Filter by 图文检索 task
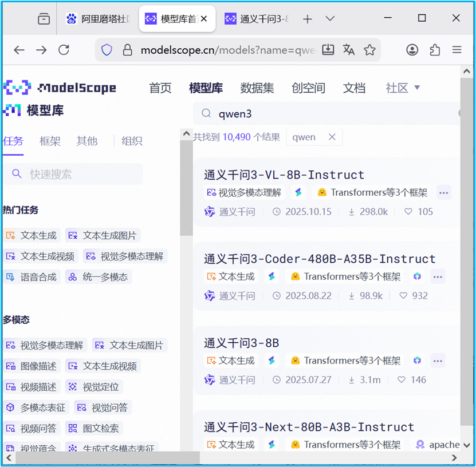The width and height of the screenshot is (476, 467). click(x=94, y=428)
